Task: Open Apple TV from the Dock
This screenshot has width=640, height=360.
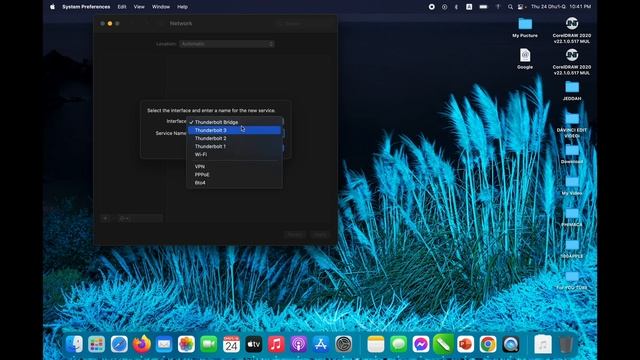Action: [253, 344]
